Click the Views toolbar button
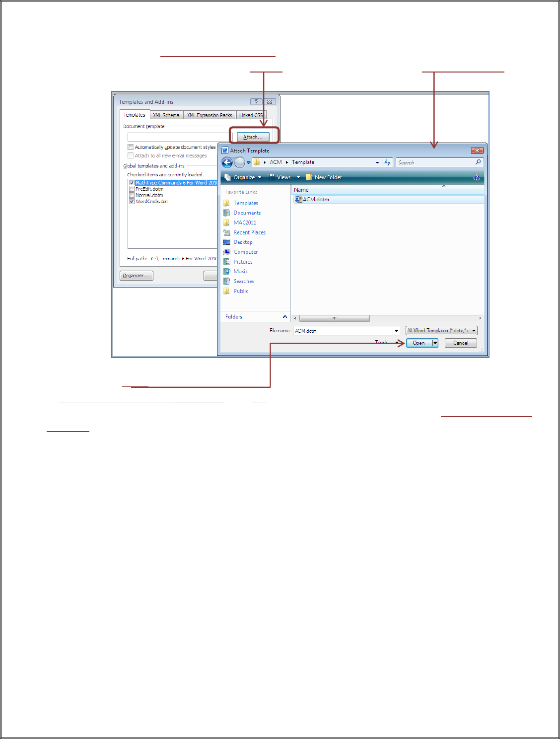This screenshot has width=560, height=739. (x=280, y=177)
